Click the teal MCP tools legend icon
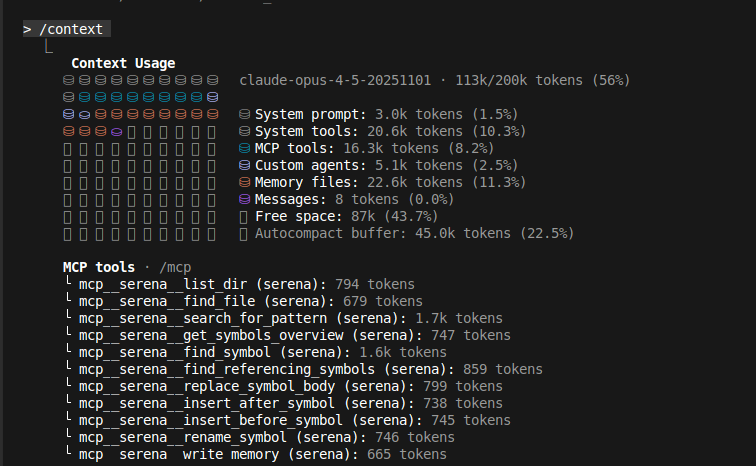Viewport: 756px width, 466px height. 244,148
